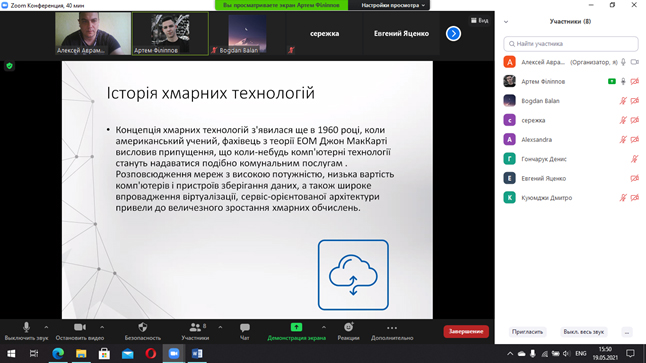Open the Additional options ellipsis

[392, 328]
